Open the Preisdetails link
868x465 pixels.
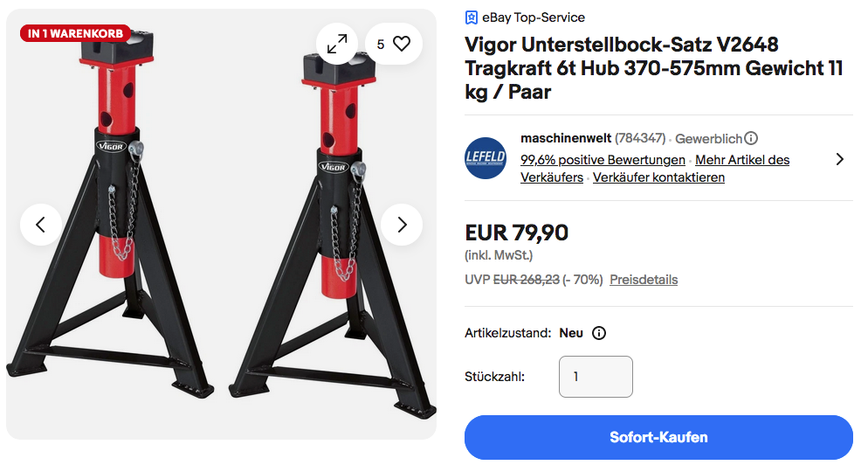pyautogui.click(x=644, y=280)
